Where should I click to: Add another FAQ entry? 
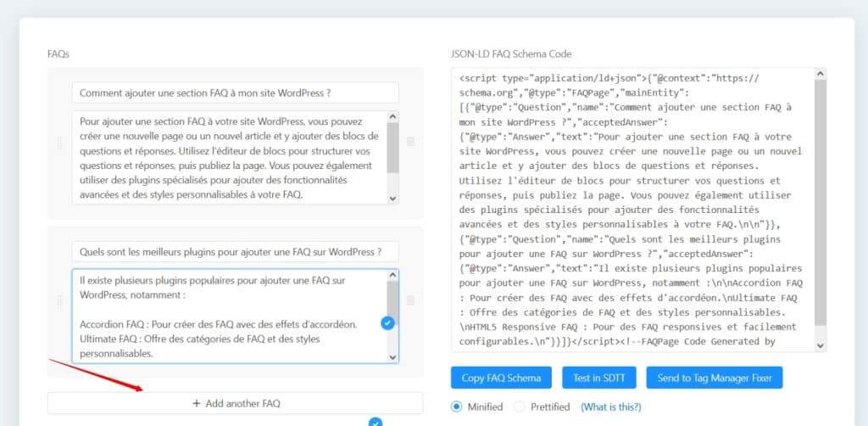(236, 403)
